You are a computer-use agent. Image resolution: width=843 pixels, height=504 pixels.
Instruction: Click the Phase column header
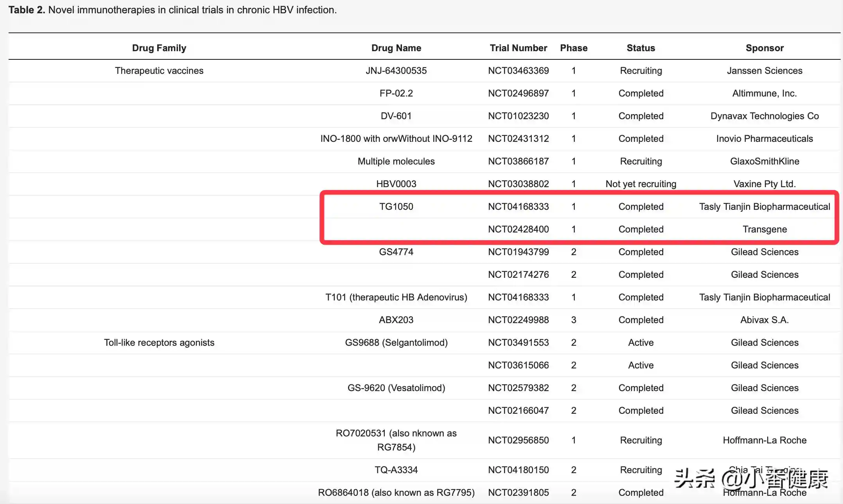click(574, 48)
